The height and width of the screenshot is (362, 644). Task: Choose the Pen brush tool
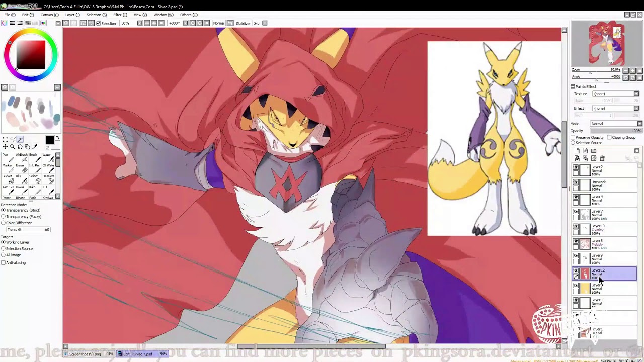tap(8, 157)
